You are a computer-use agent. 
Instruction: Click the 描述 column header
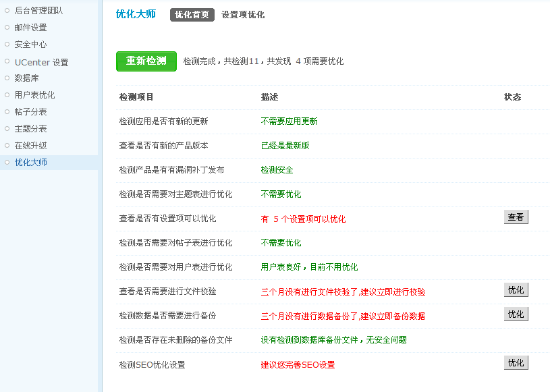coord(269,97)
